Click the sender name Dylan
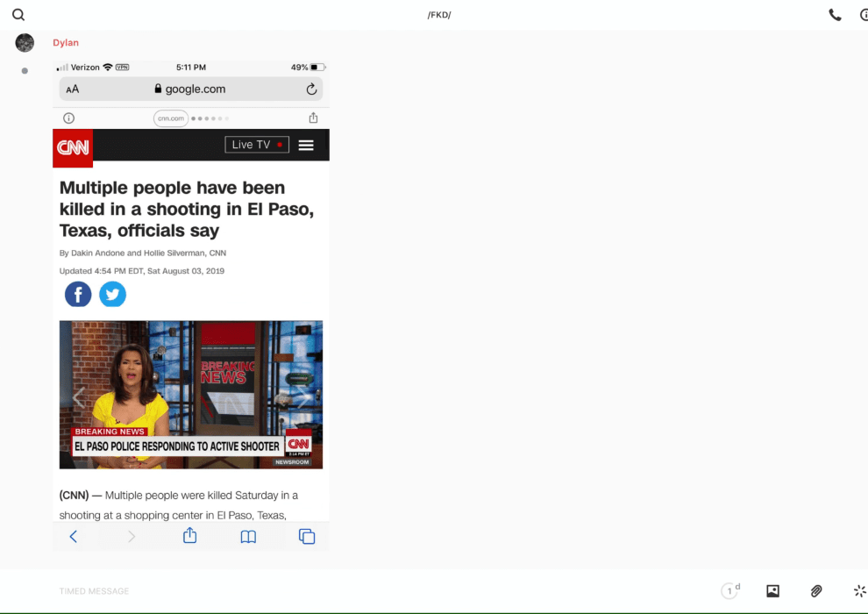Image resolution: width=868 pixels, height=614 pixels. pos(66,43)
